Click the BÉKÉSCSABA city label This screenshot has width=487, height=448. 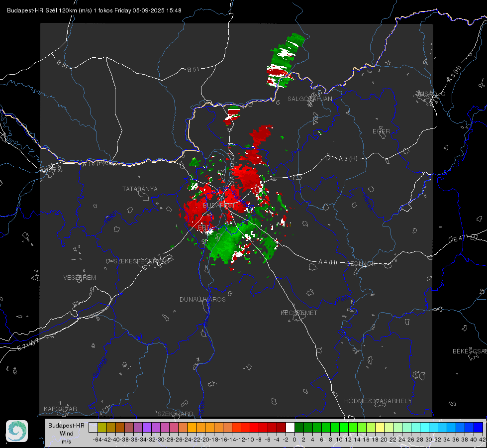[470, 351]
